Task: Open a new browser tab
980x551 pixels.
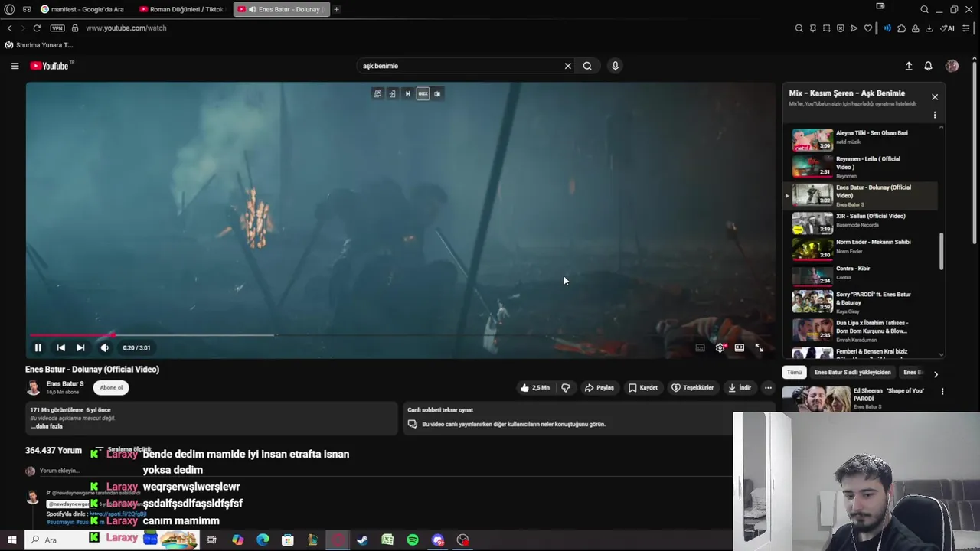Action: [336, 9]
